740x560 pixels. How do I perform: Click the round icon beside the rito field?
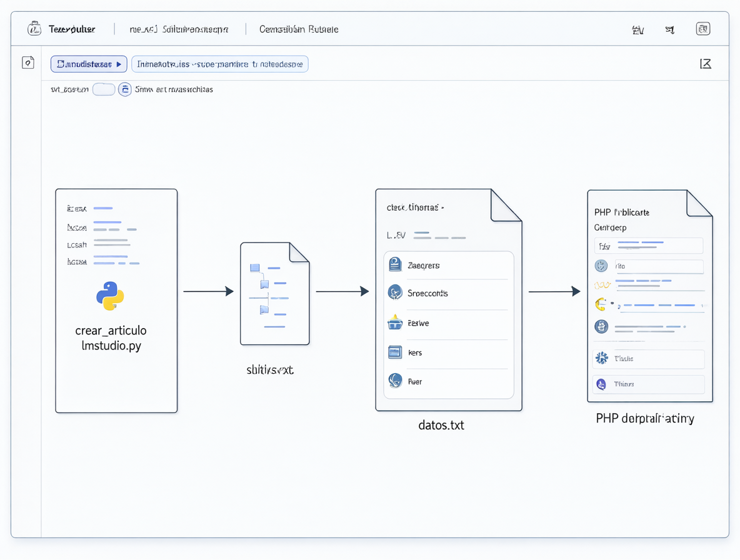tap(601, 266)
